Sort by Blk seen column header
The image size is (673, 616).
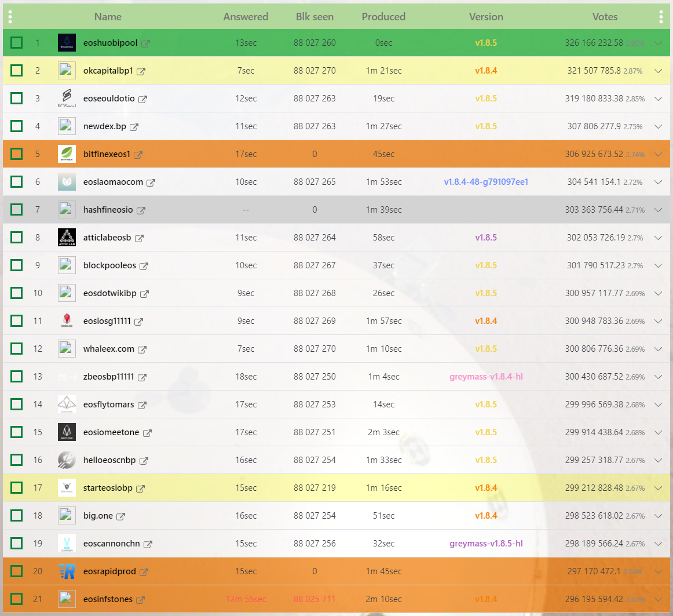click(314, 17)
